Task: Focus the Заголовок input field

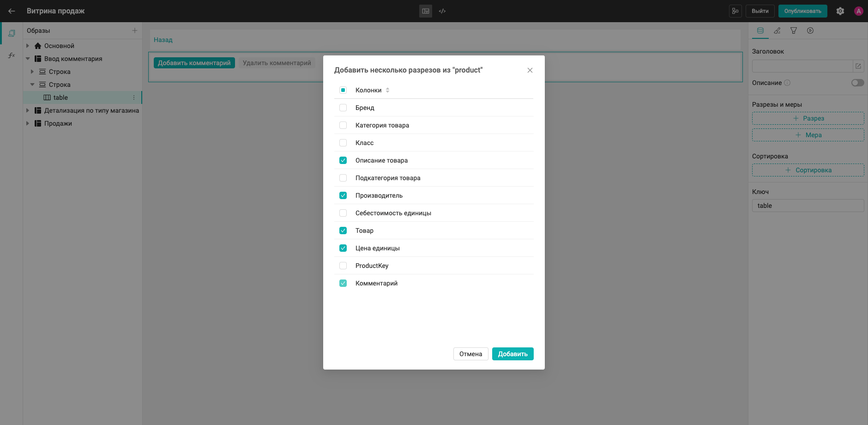Action: [x=802, y=66]
